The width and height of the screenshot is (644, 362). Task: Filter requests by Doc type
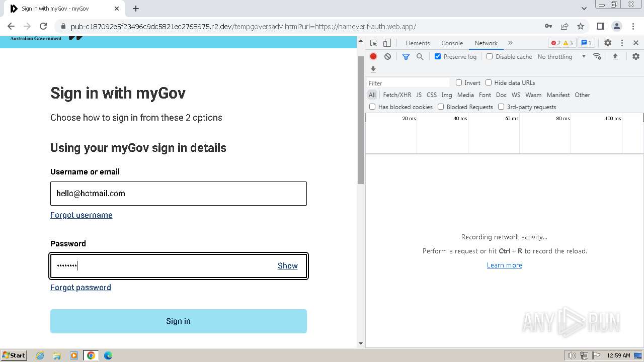point(501,95)
